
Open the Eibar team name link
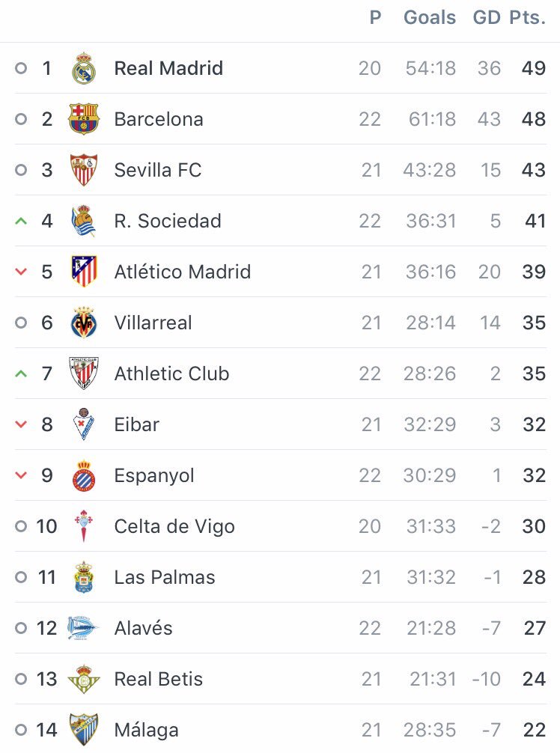click(x=137, y=424)
